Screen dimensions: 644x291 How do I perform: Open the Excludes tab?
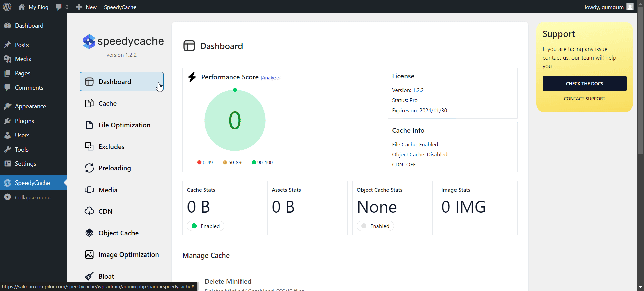121,147
